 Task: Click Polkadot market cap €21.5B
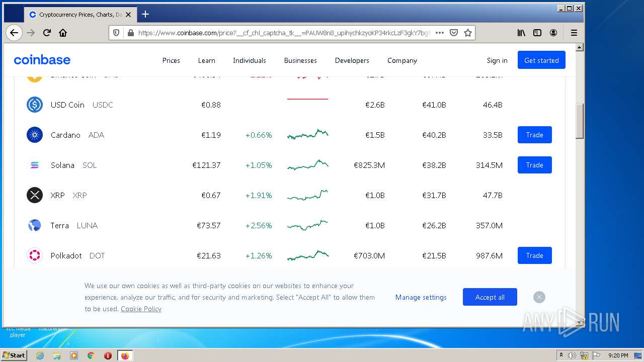pos(434,255)
